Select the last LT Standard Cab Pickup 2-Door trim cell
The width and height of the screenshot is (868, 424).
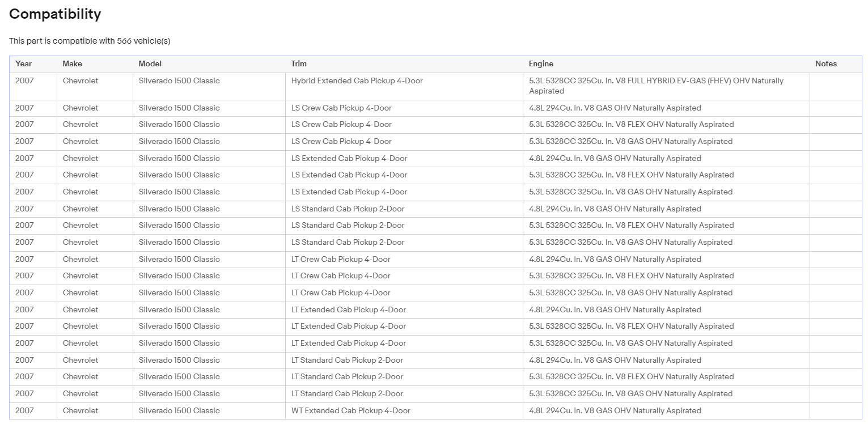pyautogui.click(x=404, y=394)
